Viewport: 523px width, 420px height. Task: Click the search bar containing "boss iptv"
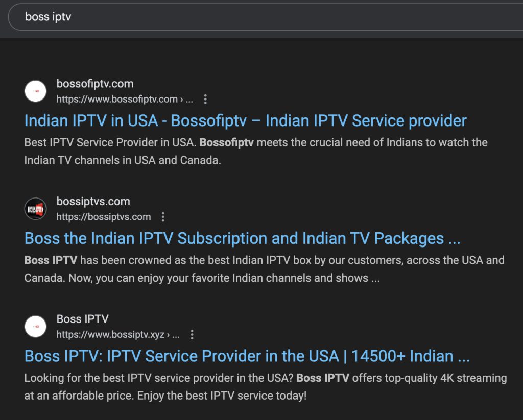204,17
